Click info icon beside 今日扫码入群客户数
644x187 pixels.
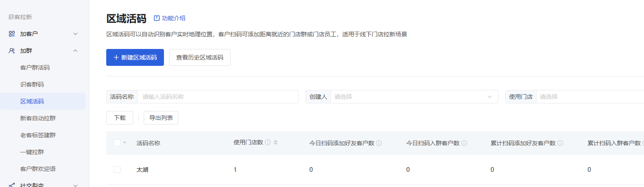click(x=464, y=143)
